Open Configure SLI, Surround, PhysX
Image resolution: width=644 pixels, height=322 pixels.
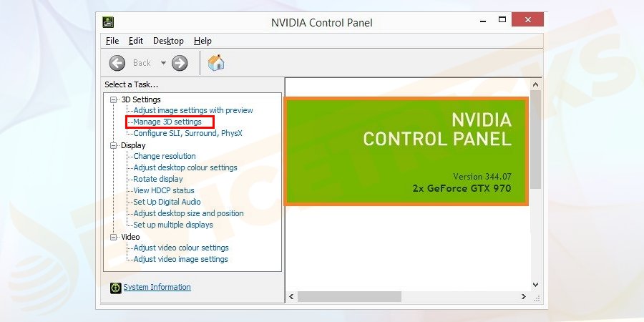point(187,134)
